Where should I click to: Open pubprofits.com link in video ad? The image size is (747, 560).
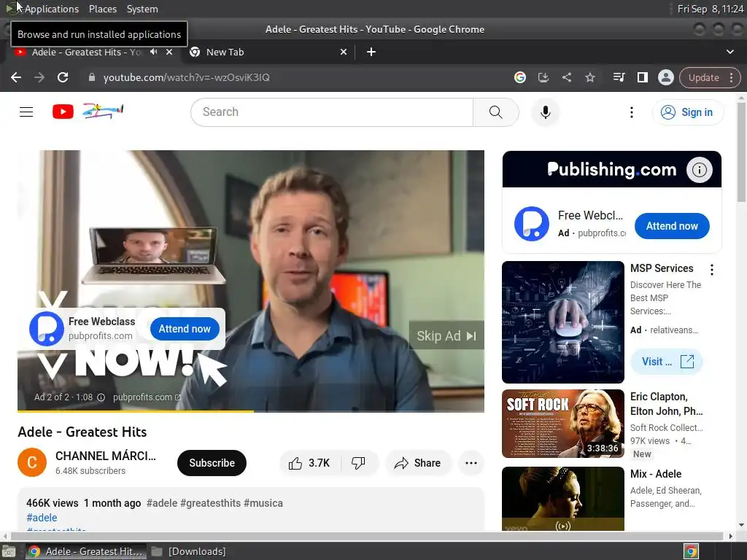[147, 397]
